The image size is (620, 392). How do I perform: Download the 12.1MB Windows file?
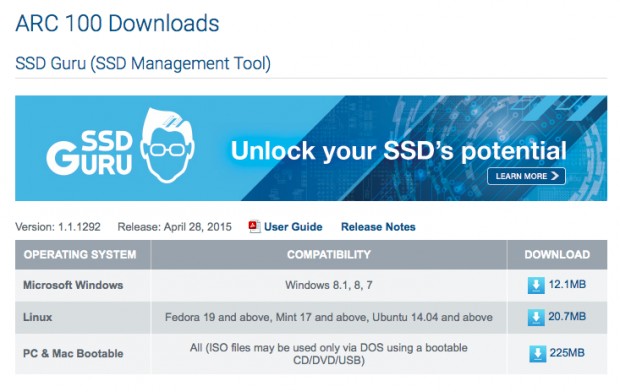coord(567,284)
